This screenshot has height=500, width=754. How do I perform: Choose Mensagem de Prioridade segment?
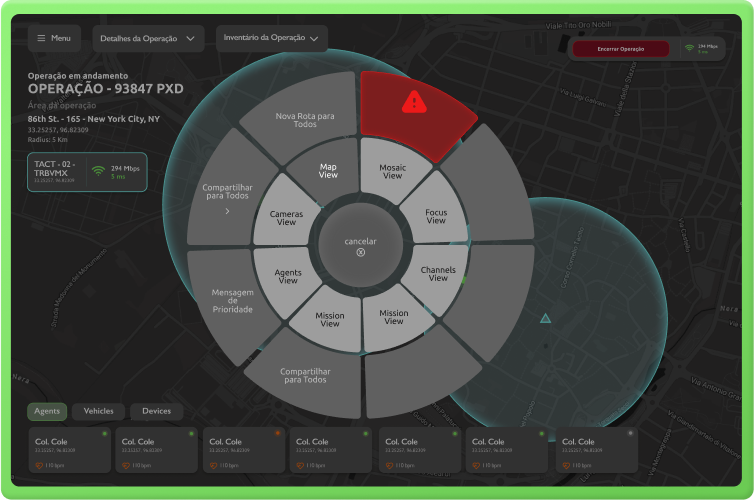pos(232,301)
